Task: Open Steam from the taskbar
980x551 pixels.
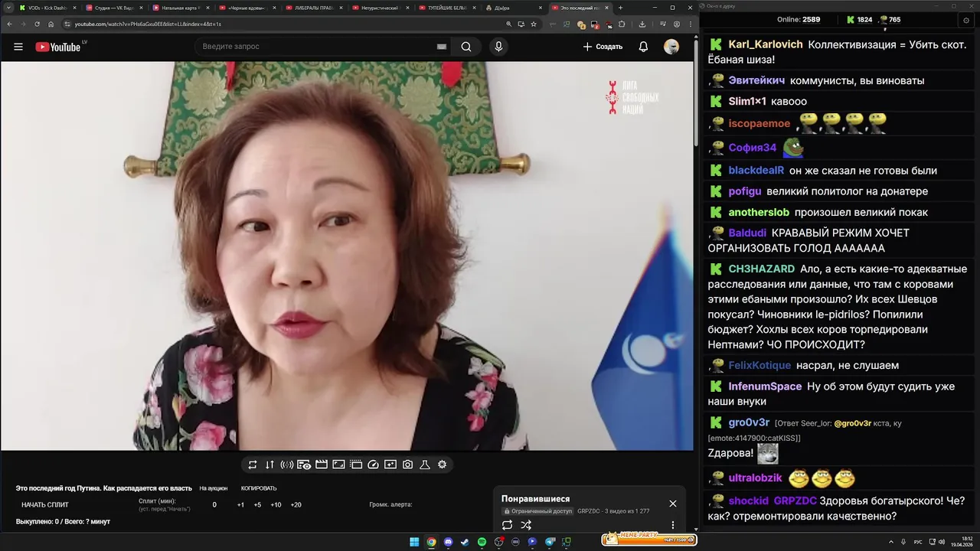Action: (x=465, y=542)
